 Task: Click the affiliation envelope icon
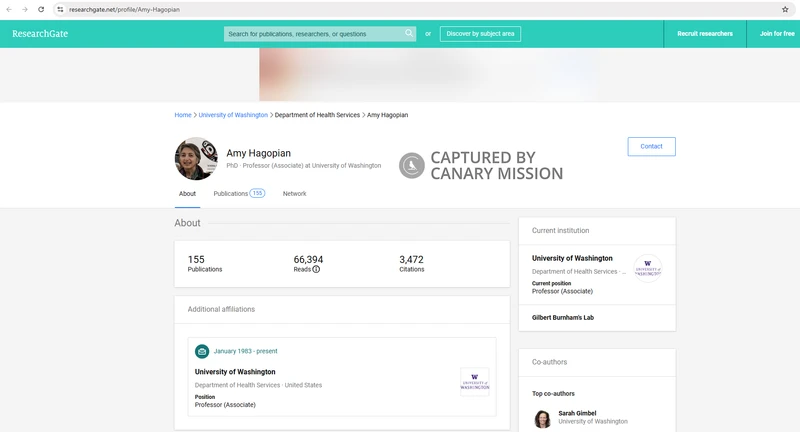point(202,351)
